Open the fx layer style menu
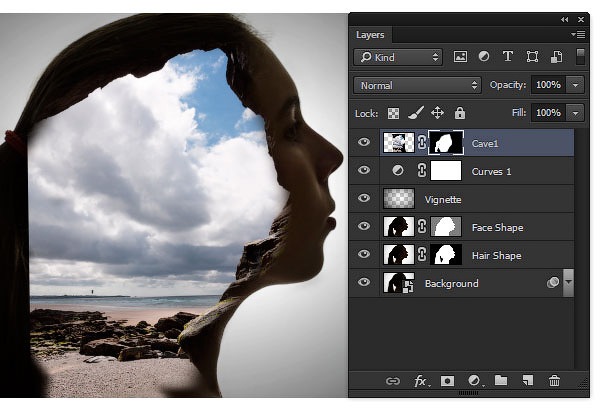This screenshot has width=600, height=408. (x=421, y=381)
